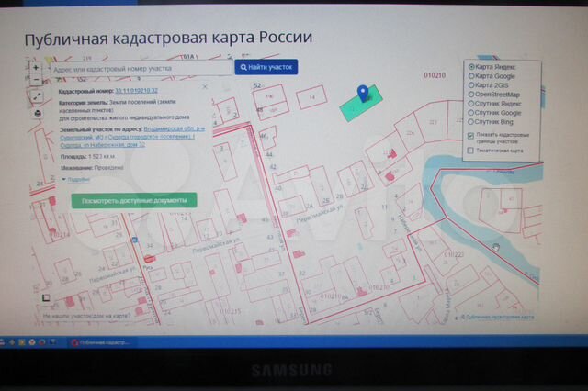Screen dimensions: 588x391
Task: Select the Спутник Яндекс radio option
Action: [471, 104]
